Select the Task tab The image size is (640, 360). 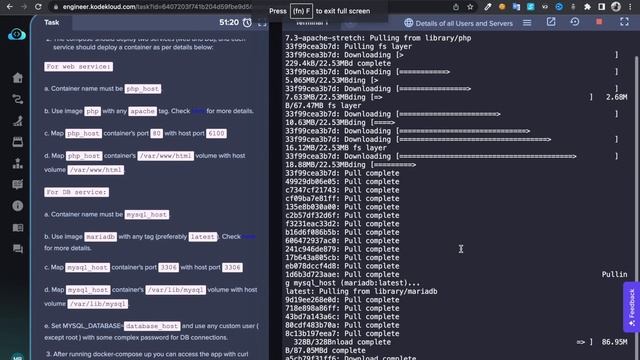51,22
